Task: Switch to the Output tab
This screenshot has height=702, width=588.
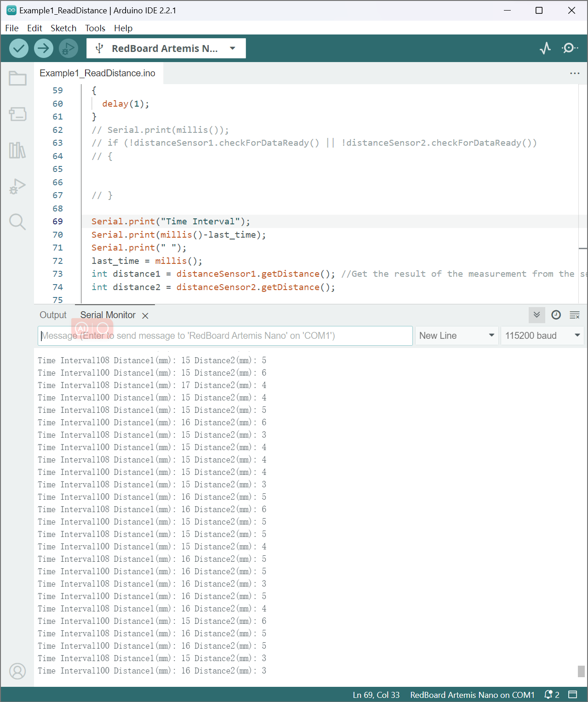Action: click(53, 315)
